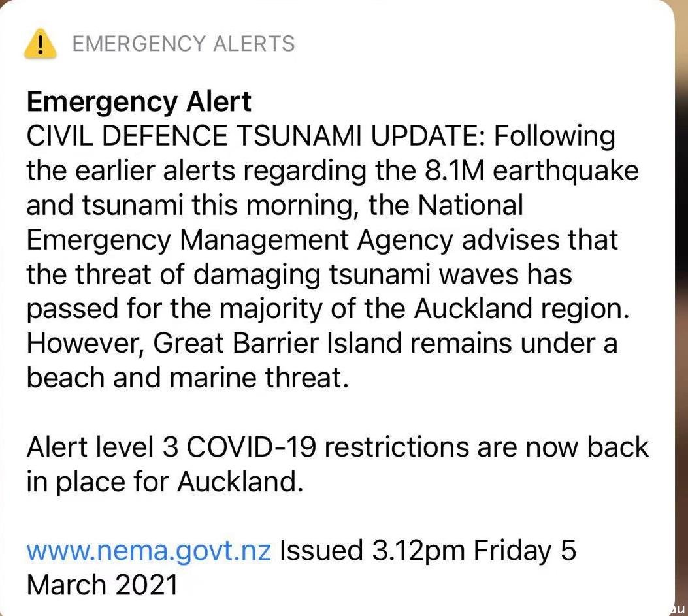Tap the Issued 3.12pm Friday 5 timestamp
Screen dimensions: 688x616
tap(428, 551)
